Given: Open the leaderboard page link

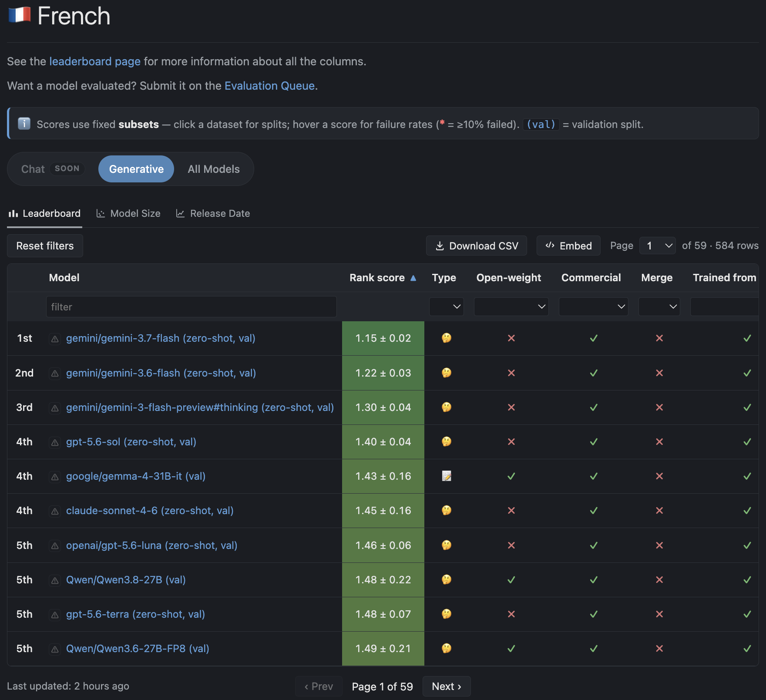Looking at the screenshot, I should [95, 61].
